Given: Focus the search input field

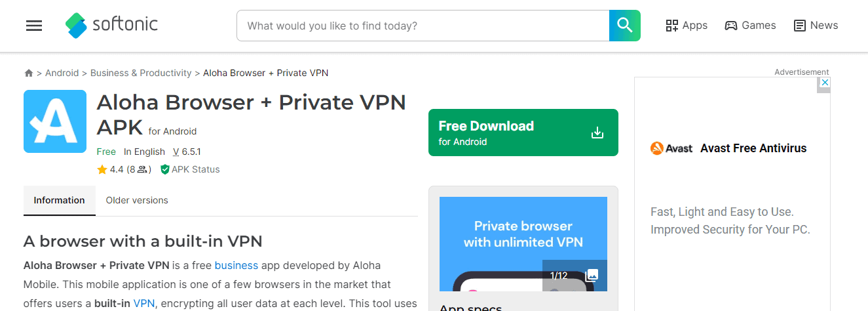Looking at the screenshot, I should click(423, 26).
